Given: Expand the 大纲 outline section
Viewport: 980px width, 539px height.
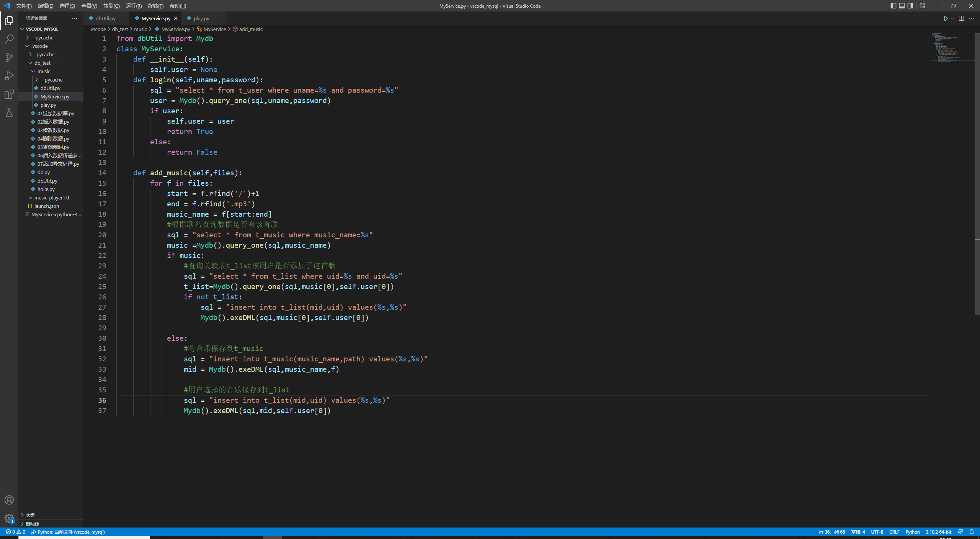Looking at the screenshot, I should (x=51, y=515).
